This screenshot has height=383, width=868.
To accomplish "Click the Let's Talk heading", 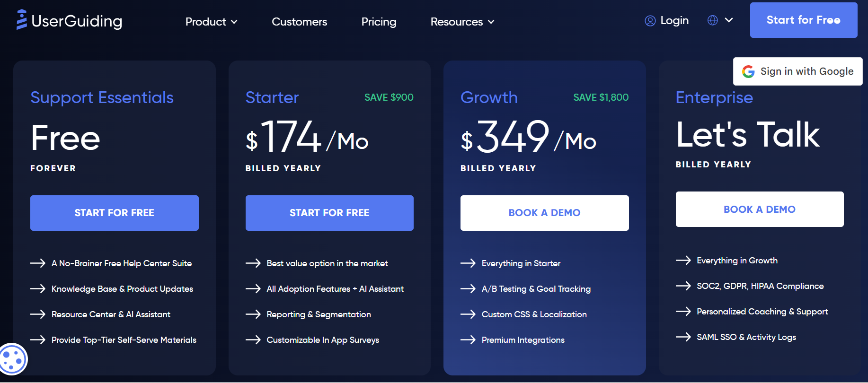I will pyautogui.click(x=748, y=134).
